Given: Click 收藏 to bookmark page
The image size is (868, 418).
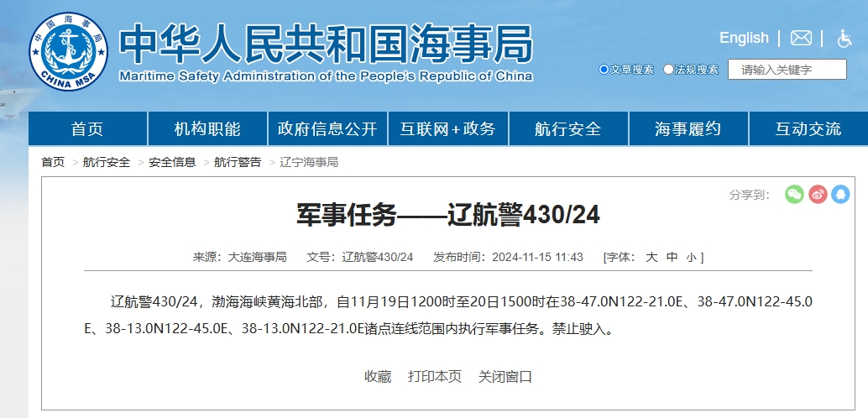Looking at the screenshot, I should pyautogui.click(x=378, y=377).
